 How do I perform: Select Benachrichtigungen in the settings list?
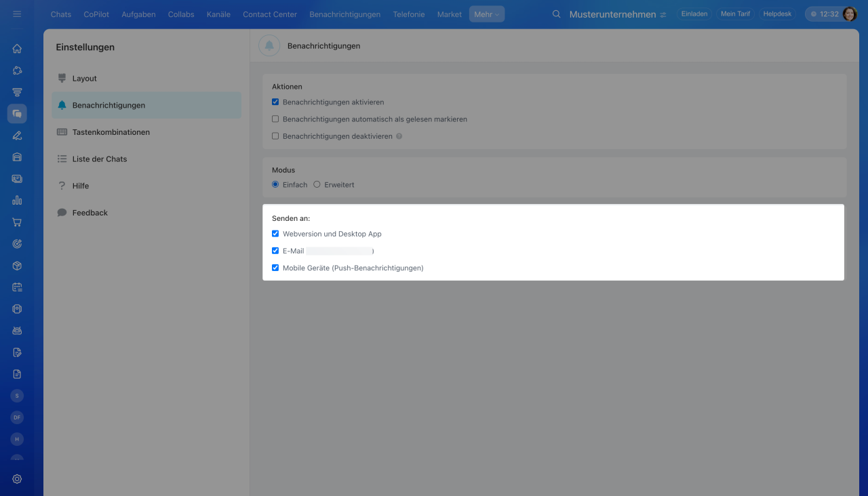click(x=146, y=105)
